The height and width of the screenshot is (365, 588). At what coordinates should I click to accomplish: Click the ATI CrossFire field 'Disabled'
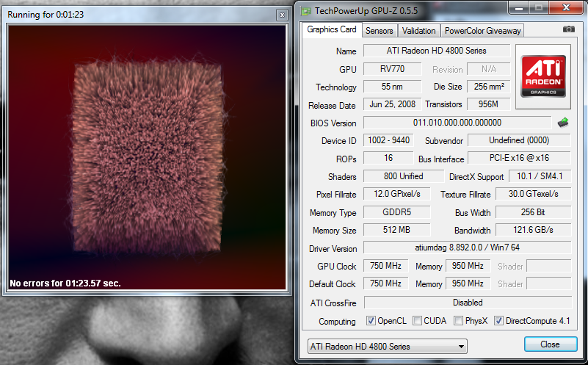click(x=468, y=303)
